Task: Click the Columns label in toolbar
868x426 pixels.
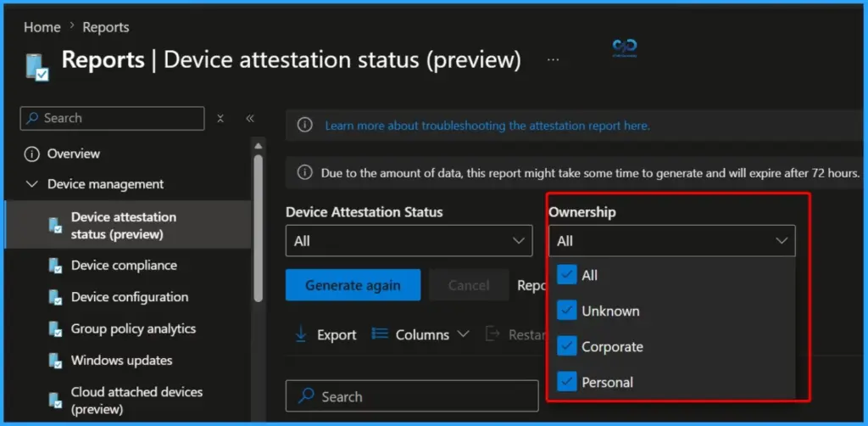Action: pyautogui.click(x=422, y=334)
